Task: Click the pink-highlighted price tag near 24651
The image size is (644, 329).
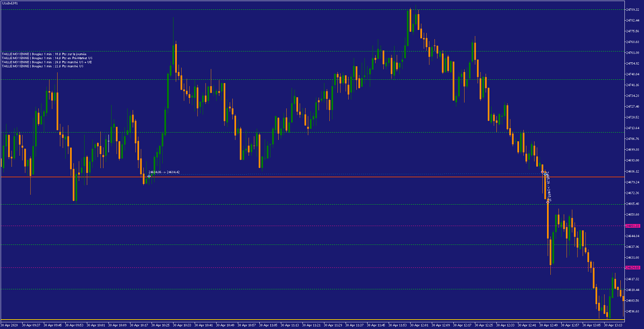Action: click(x=633, y=226)
